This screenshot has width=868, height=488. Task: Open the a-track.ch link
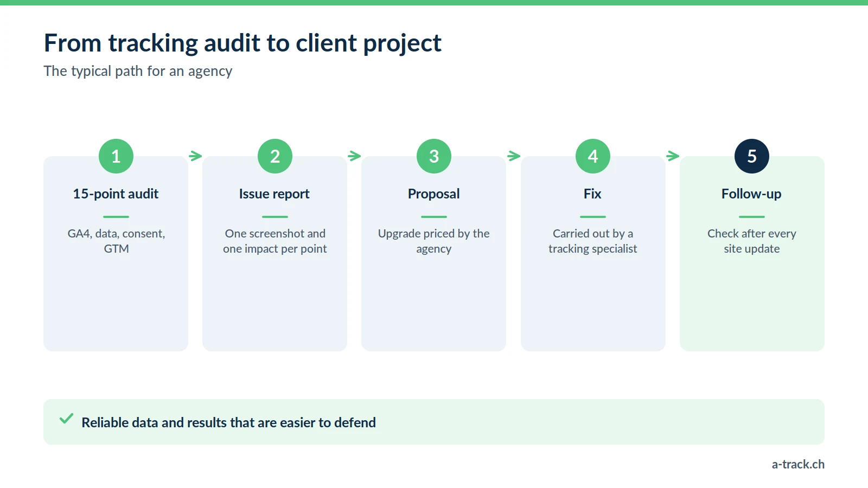[x=798, y=465]
